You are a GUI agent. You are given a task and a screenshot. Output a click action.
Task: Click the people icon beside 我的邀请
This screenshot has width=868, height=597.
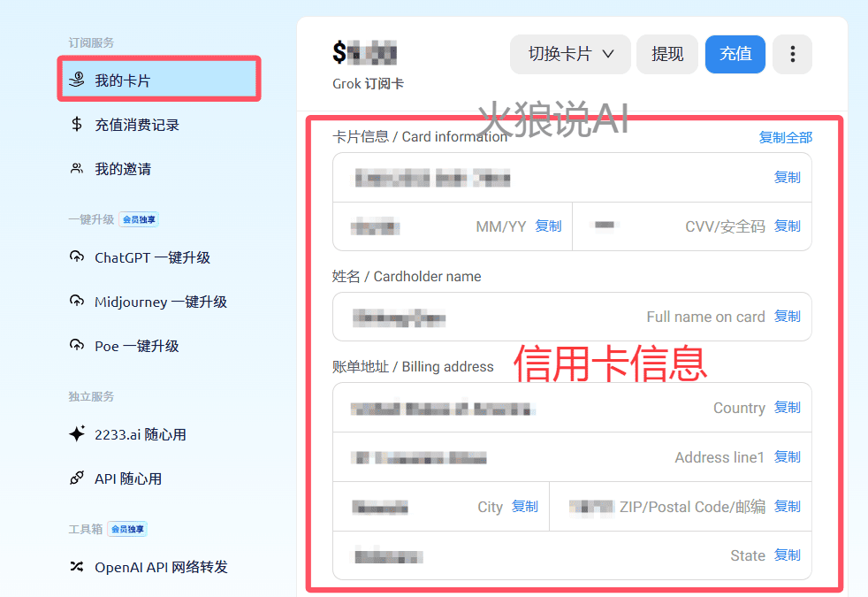pyautogui.click(x=77, y=169)
